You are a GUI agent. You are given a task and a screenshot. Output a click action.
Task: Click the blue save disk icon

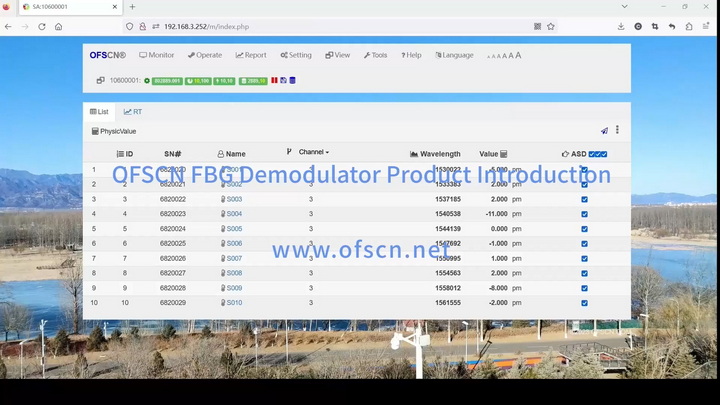coord(283,80)
